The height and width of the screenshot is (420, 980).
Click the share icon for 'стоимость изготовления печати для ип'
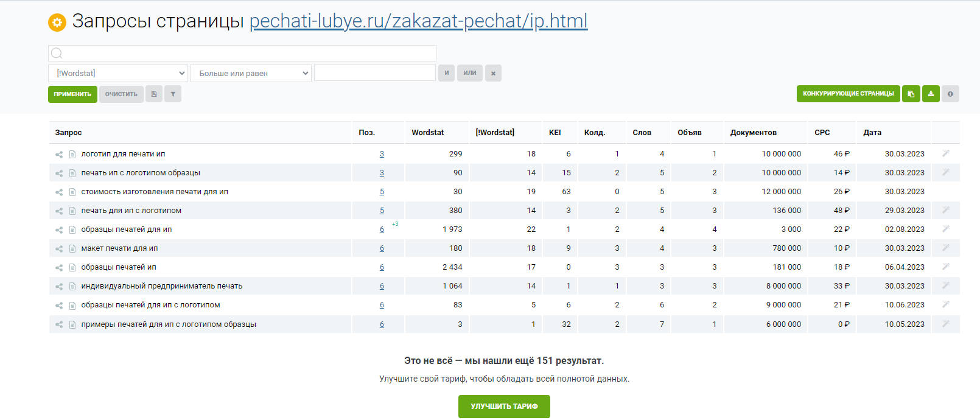click(59, 192)
